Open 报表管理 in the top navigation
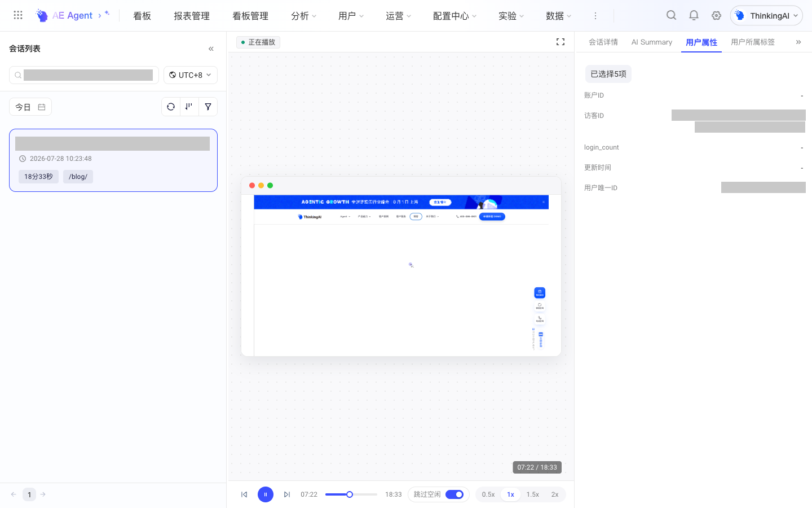Screen dimensions: 812x508 pos(192,16)
